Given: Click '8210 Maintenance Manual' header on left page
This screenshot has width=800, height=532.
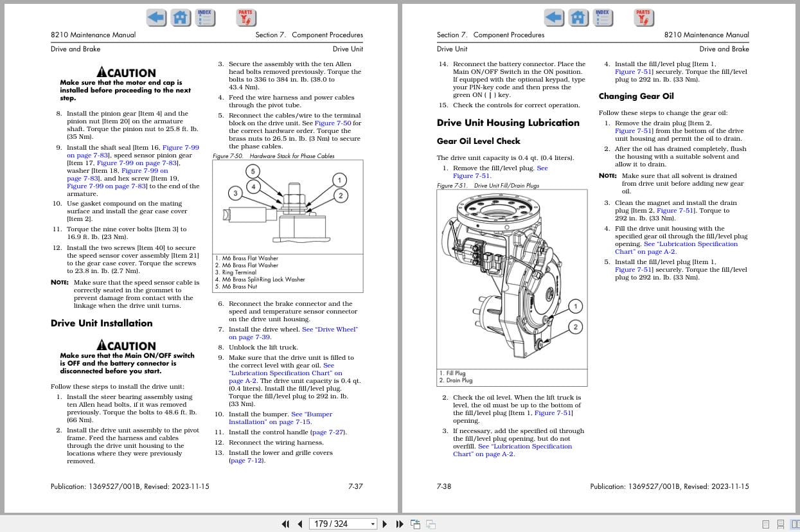Looking at the screenshot, I should click(93, 35).
